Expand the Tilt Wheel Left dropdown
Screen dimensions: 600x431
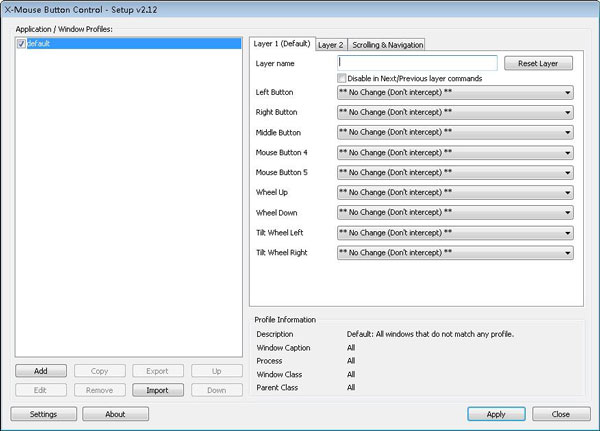(x=455, y=233)
